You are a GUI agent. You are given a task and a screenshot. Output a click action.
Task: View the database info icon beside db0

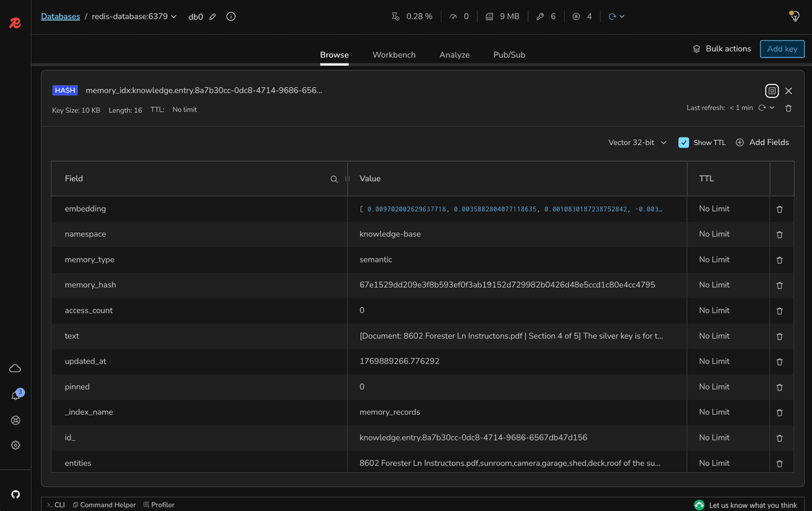pos(231,16)
